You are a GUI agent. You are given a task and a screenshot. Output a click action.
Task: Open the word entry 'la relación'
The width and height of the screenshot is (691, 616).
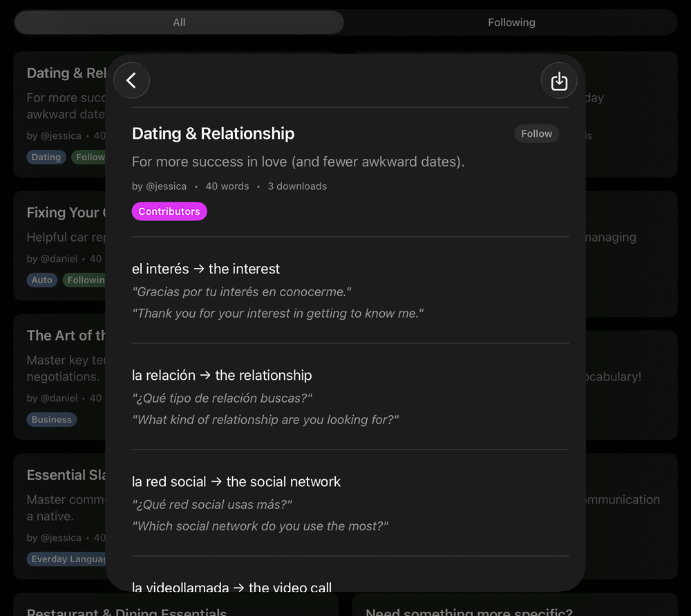pyautogui.click(x=221, y=376)
